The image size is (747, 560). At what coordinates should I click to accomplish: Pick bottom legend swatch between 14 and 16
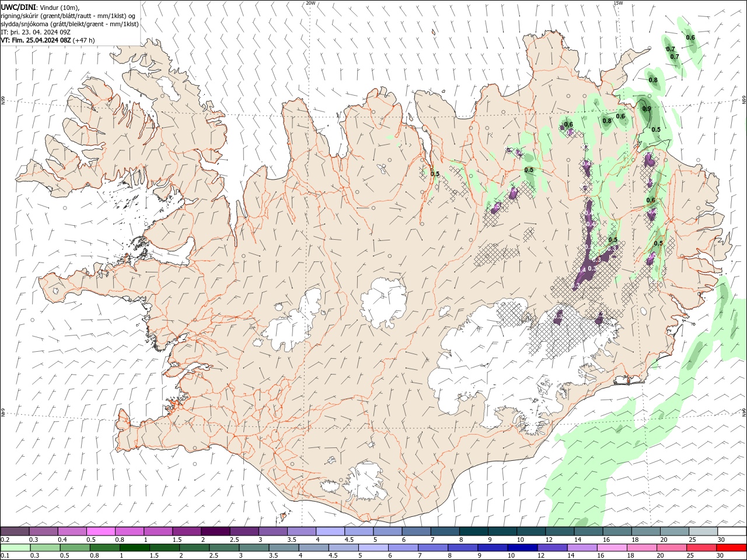[x=582, y=548]
